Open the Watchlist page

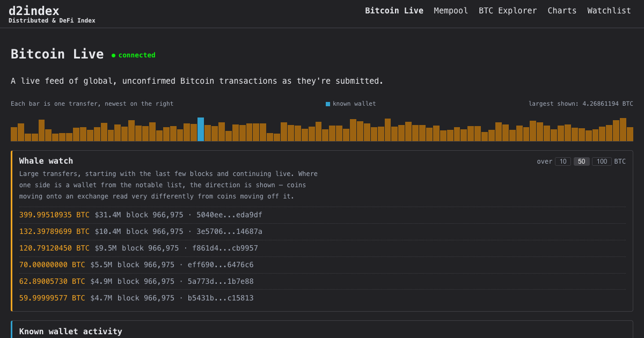609,11
